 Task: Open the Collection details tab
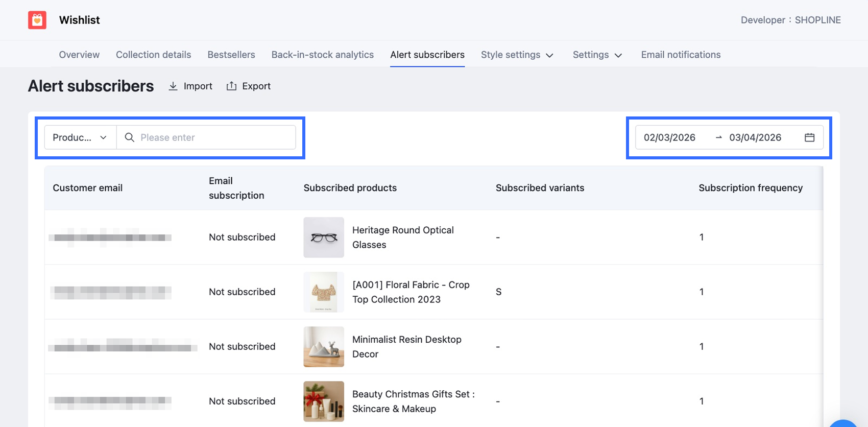tap(153, 55)
